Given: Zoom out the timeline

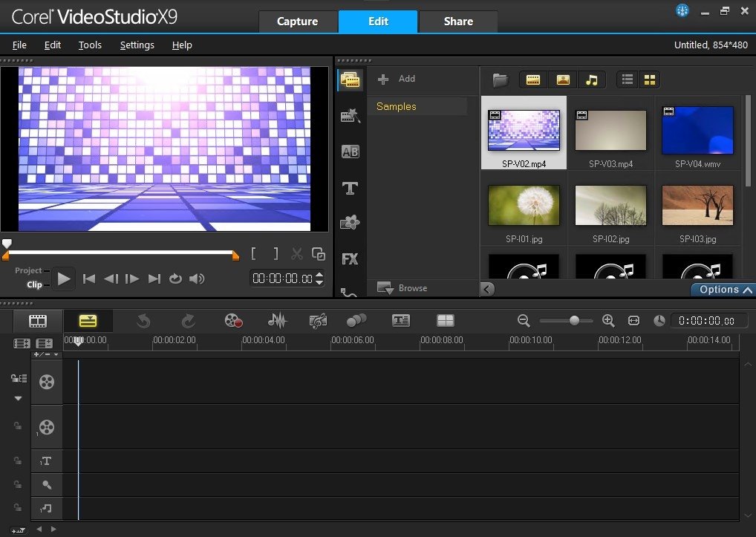Looking at the screenshot, I should coord(524,321).
